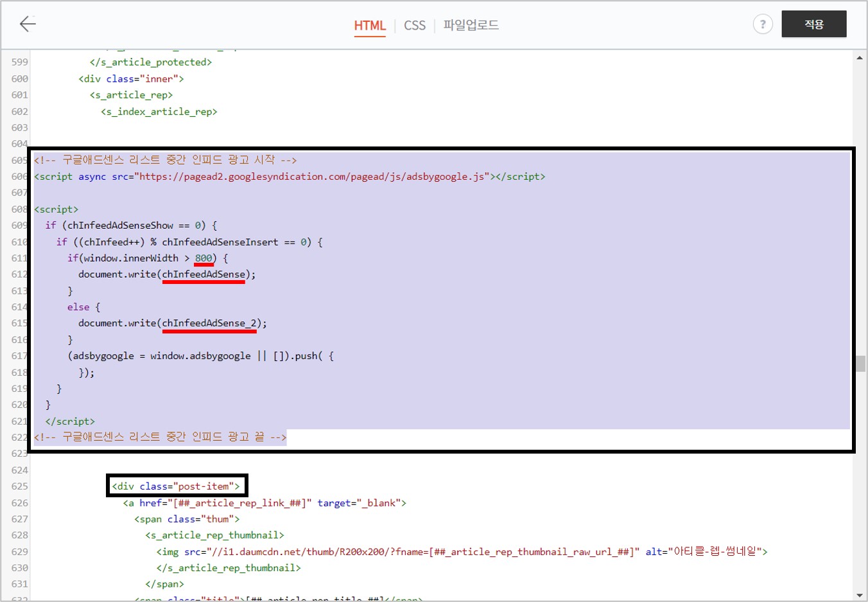Click the <div class="inner"> line
The width and height of the screenshot is (868, 602).
(x=131, y=78)
